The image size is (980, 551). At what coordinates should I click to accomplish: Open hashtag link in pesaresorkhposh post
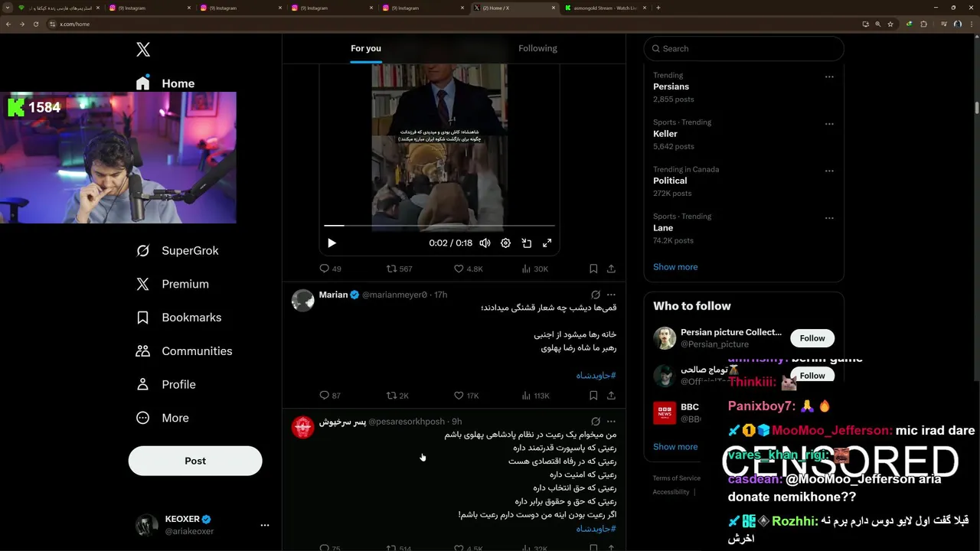coord(596,528)
